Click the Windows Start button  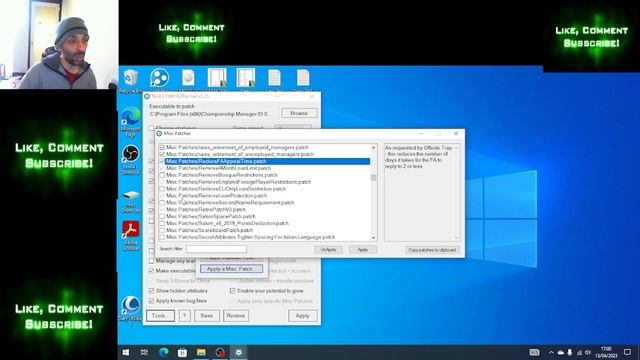126,352
